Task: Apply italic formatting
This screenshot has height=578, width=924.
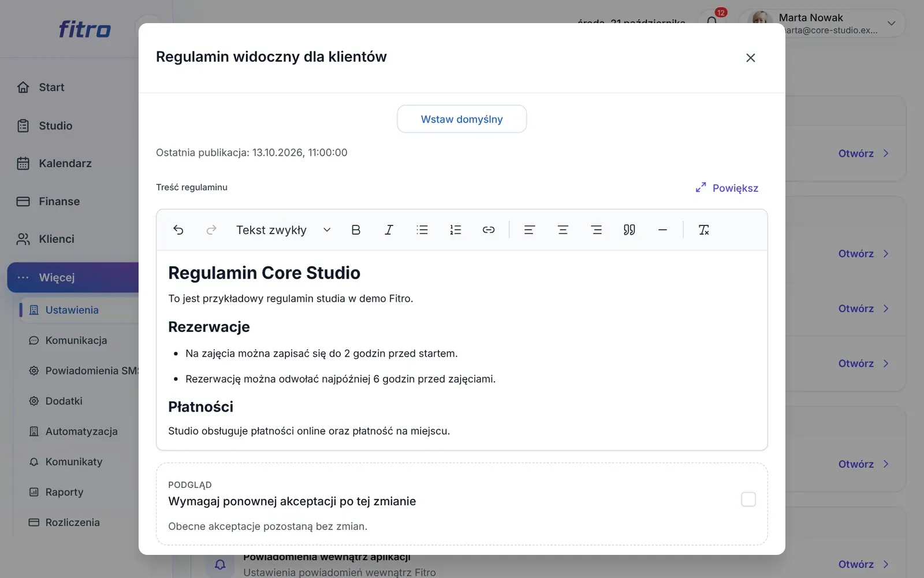Action: tap(389, 230)
